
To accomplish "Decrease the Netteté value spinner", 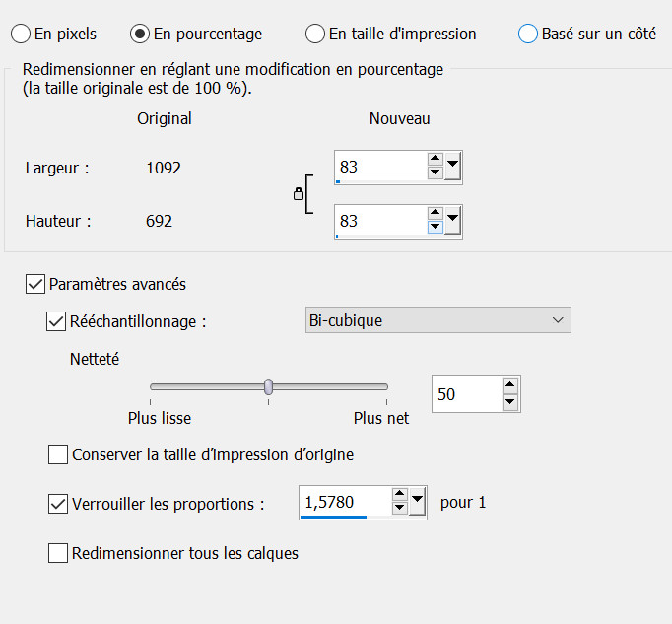I will click(509, 401).
